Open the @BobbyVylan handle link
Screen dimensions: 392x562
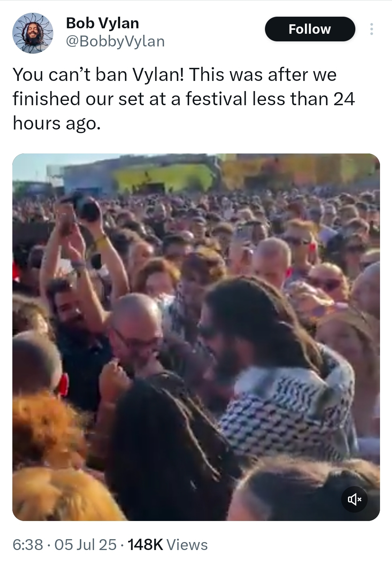[x=115, y=41]
